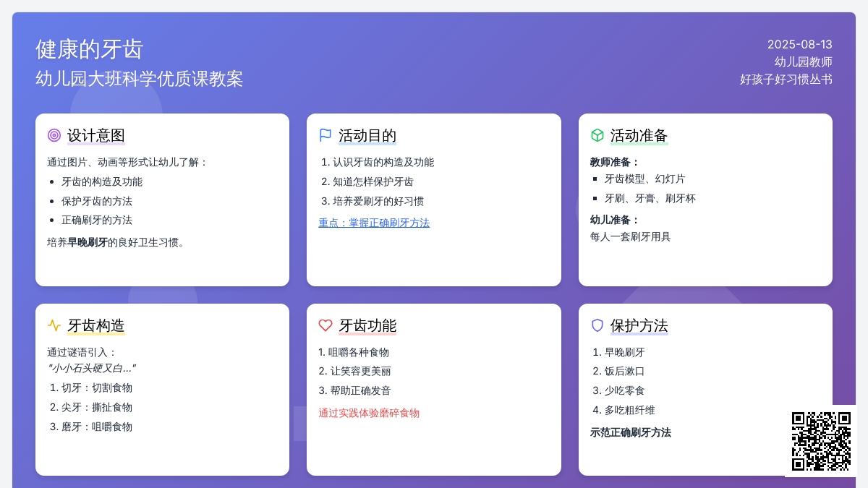
Task: Click the intro line 通过图片、动画等形式让幼儿了解：
Action: [x=128, y=162]
